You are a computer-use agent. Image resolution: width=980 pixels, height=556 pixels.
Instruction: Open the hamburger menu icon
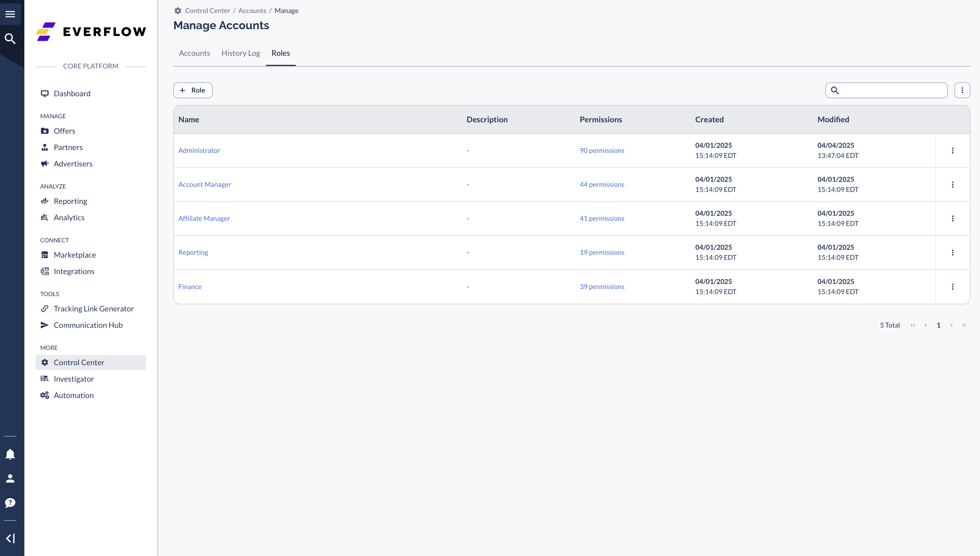point(10,14)
